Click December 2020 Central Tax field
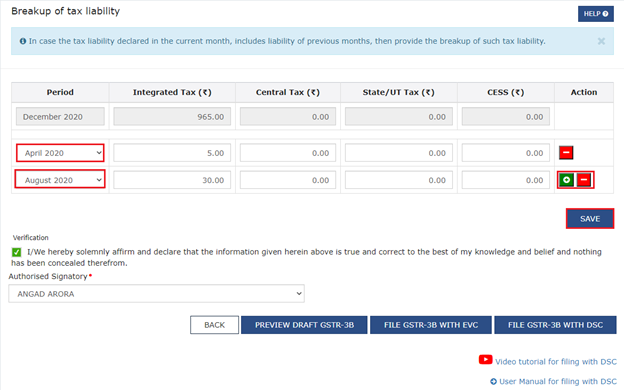This screenshot has height=390, width=624. click(288, 117)
